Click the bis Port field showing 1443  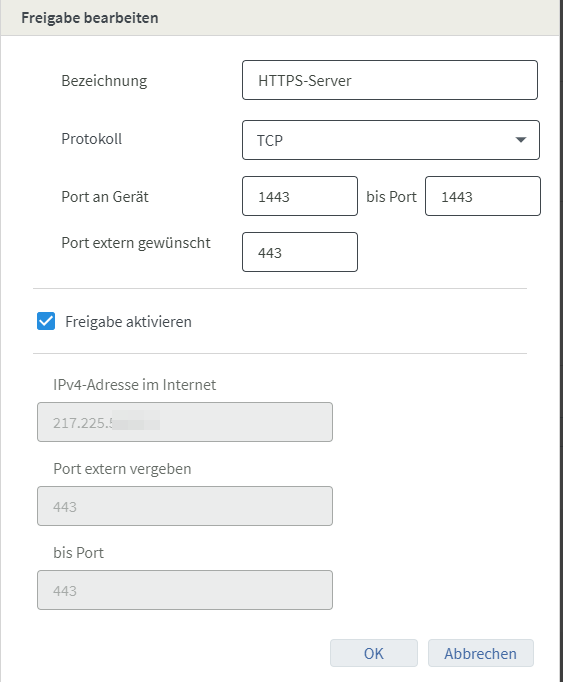(x=483, y=196)
